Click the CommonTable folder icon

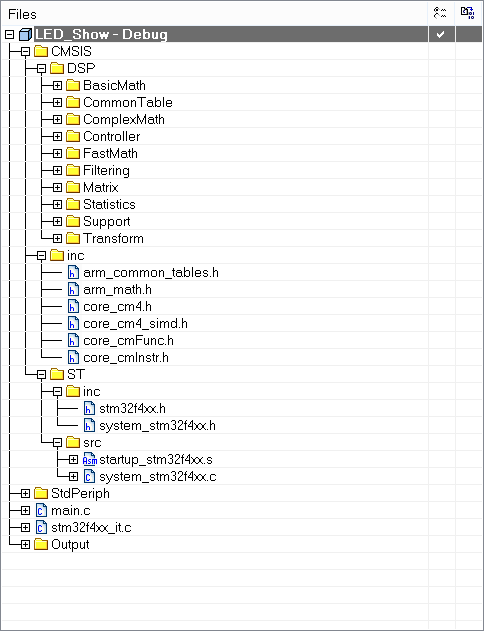tap(73, 103)
